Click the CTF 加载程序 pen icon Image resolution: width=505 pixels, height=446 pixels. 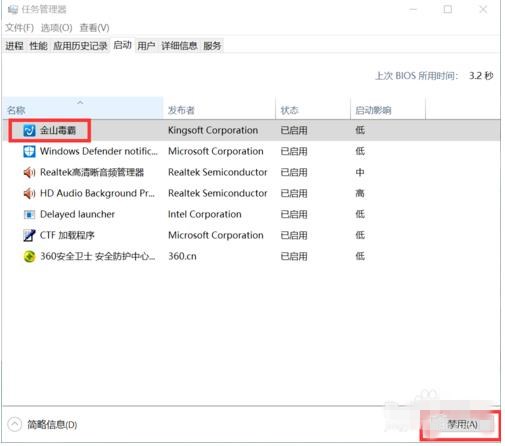pyautogui.click(x=29, y=235)
